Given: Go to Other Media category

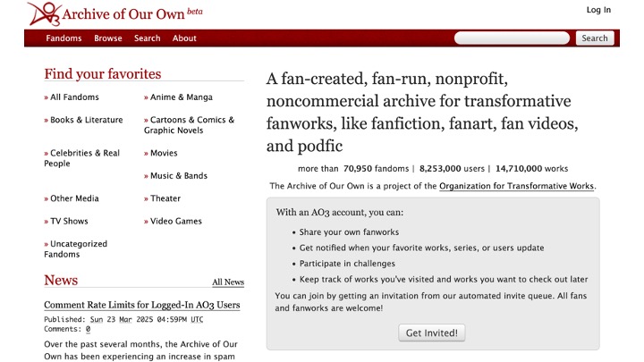Looking at the screenshot, I should click(74, 198).
